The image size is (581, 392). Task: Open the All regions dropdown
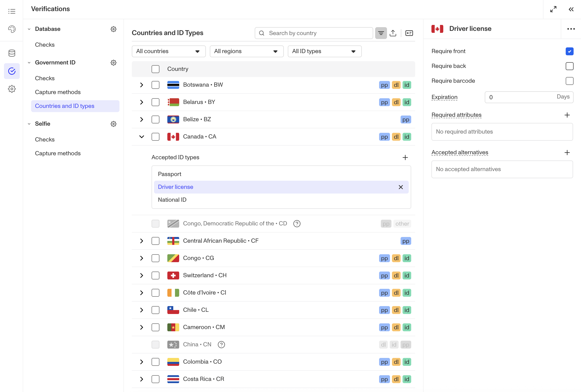click(246, 51)
